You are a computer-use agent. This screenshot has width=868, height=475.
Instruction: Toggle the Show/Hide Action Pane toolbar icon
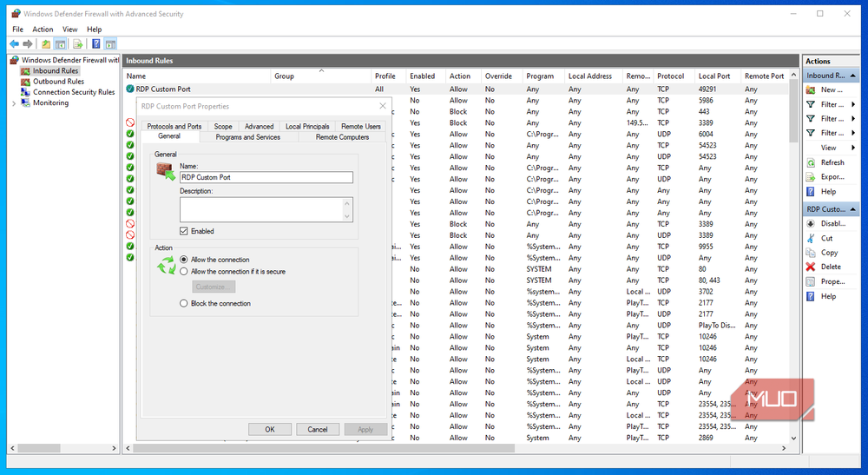(x=110, y=44)
